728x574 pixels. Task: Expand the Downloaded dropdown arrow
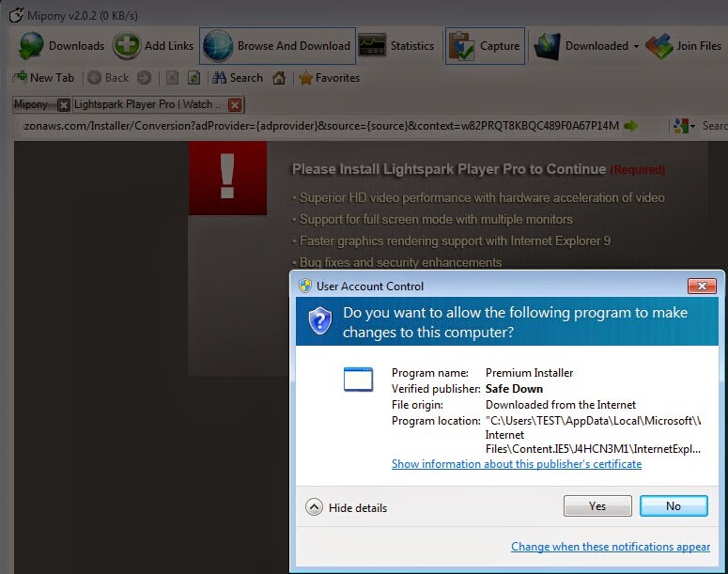coord(636,46)
